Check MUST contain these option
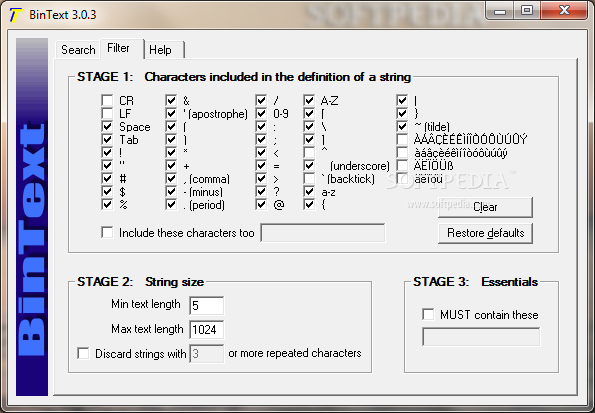Screen dimensions: 595x413 point(428,314)
